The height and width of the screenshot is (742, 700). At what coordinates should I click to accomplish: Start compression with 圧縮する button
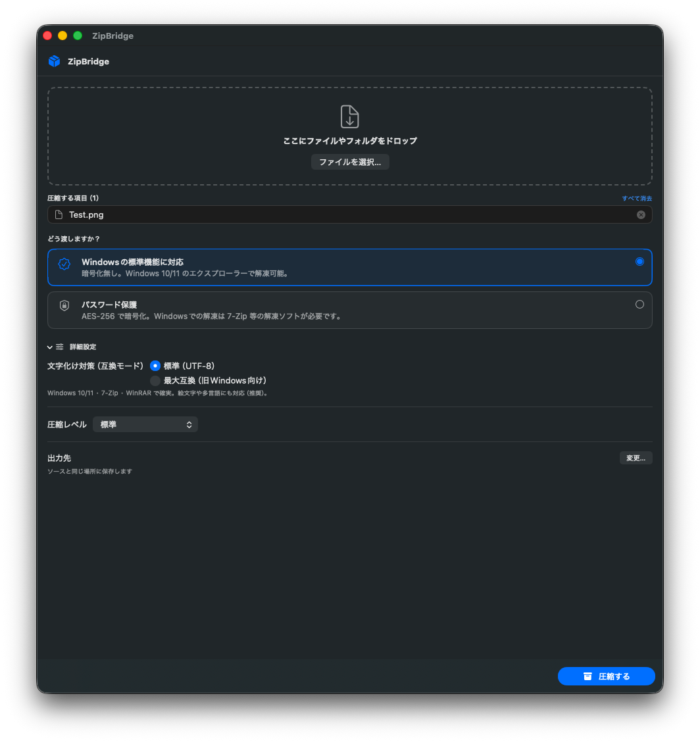(607, 676)
